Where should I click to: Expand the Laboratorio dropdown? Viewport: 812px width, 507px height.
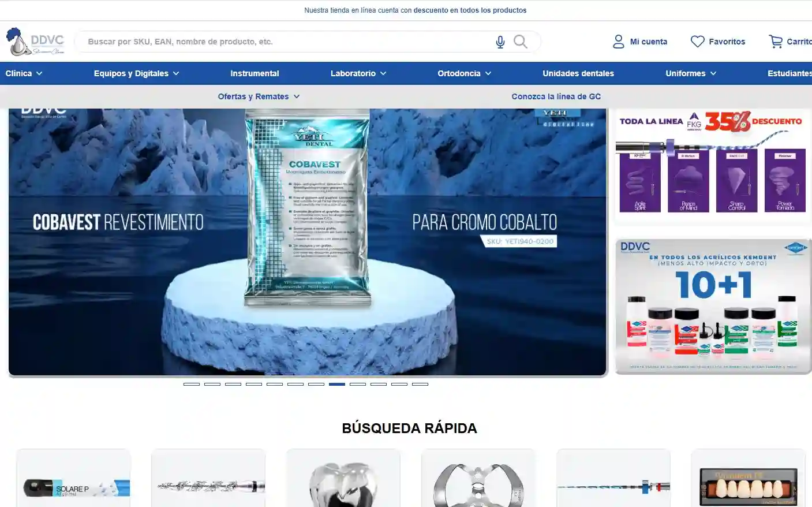coord(358,73)
